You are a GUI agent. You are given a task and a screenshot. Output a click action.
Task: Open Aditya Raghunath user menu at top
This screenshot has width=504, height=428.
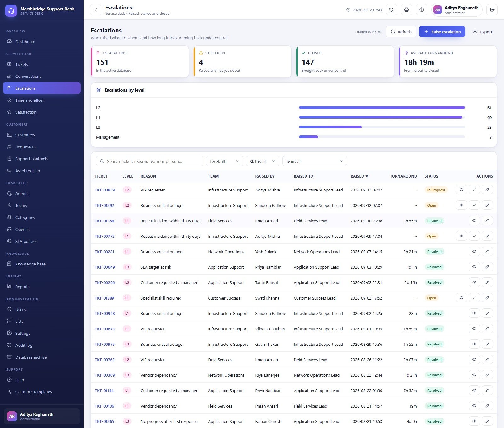(x=457, y=10)
